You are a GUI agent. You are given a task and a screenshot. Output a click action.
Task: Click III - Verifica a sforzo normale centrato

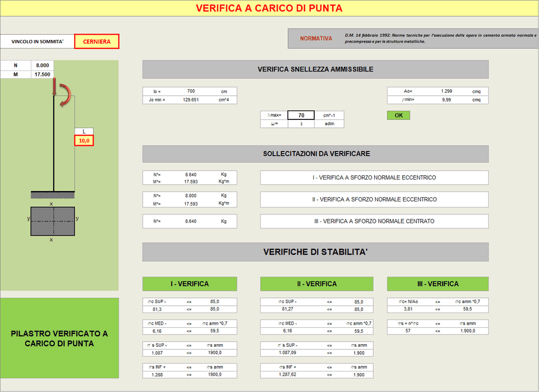point(374,221)
